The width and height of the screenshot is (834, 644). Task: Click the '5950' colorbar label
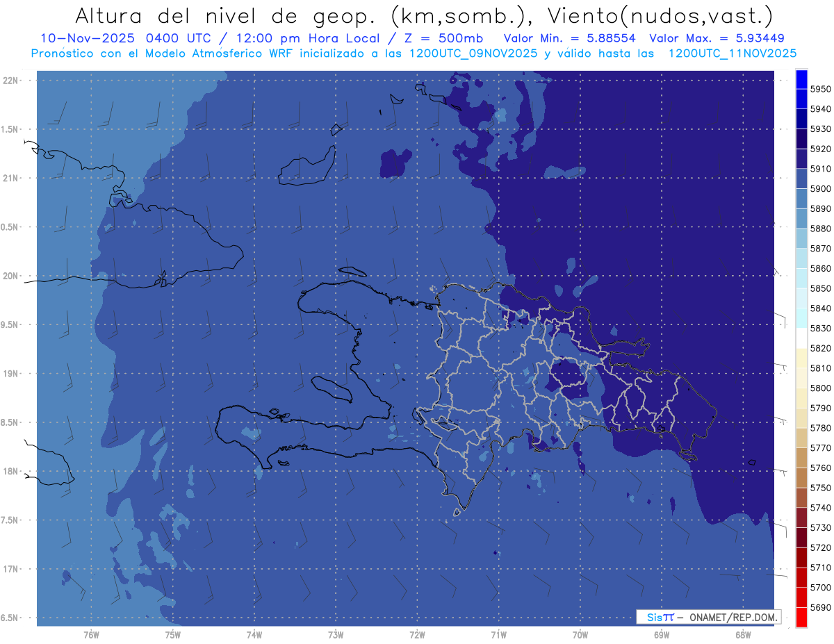[x=820, y=89]
